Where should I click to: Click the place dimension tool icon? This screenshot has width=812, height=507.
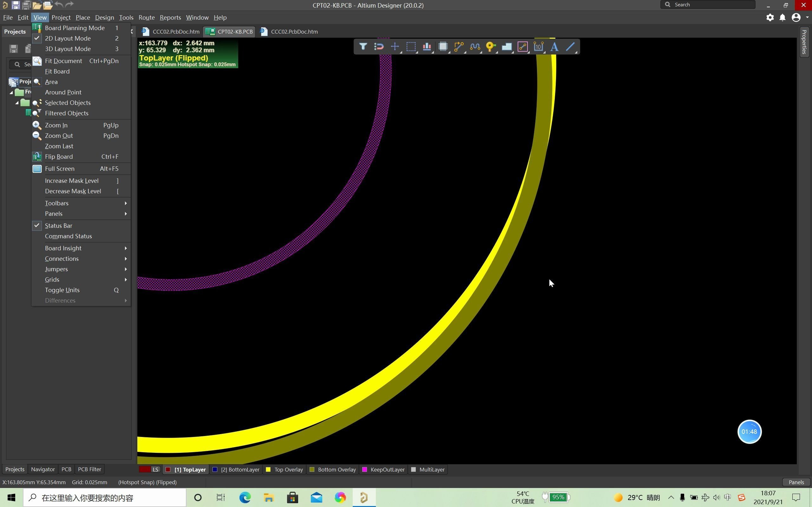[538, 47]
